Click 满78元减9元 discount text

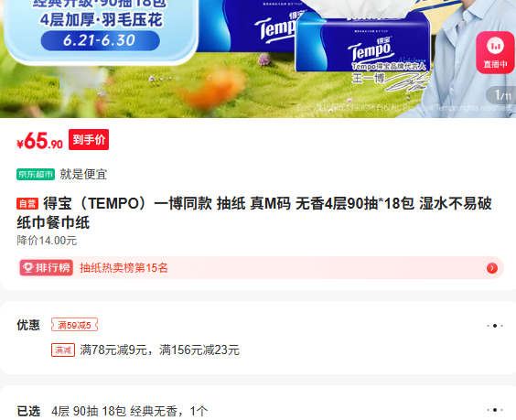113,350
